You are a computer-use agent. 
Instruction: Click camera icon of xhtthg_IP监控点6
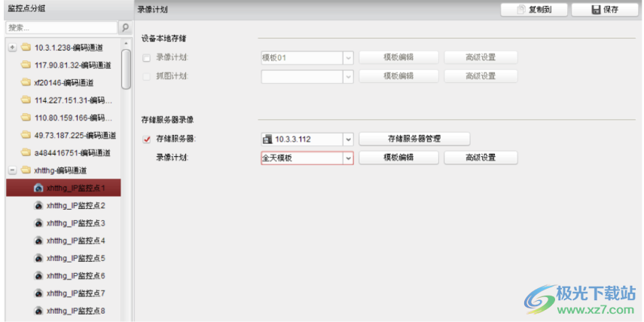[x=38, y=275]
